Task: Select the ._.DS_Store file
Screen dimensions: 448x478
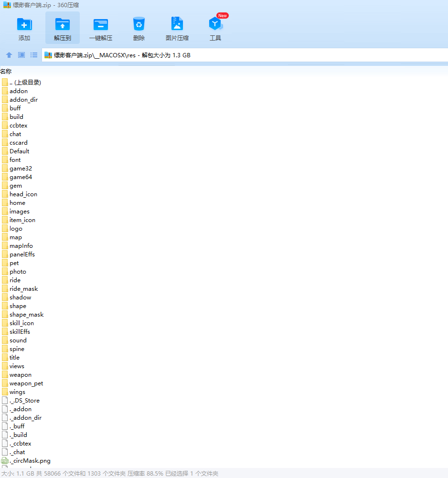Action: click(x=24, y=401)
